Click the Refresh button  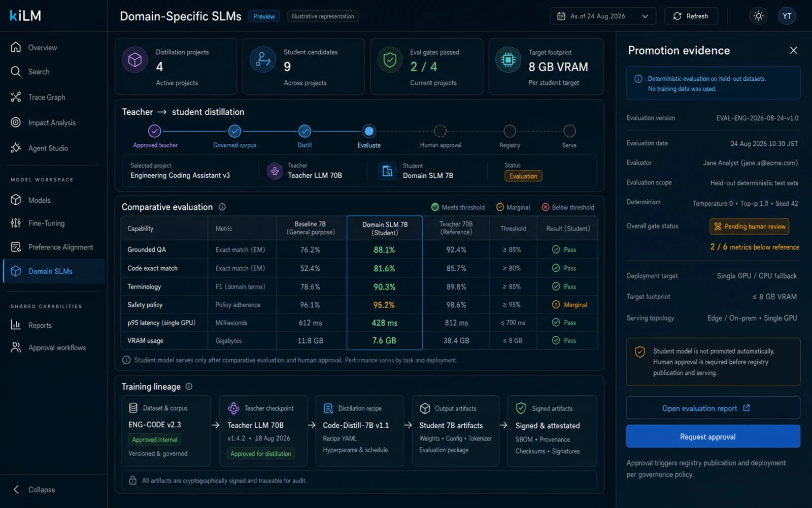[691, 16]
